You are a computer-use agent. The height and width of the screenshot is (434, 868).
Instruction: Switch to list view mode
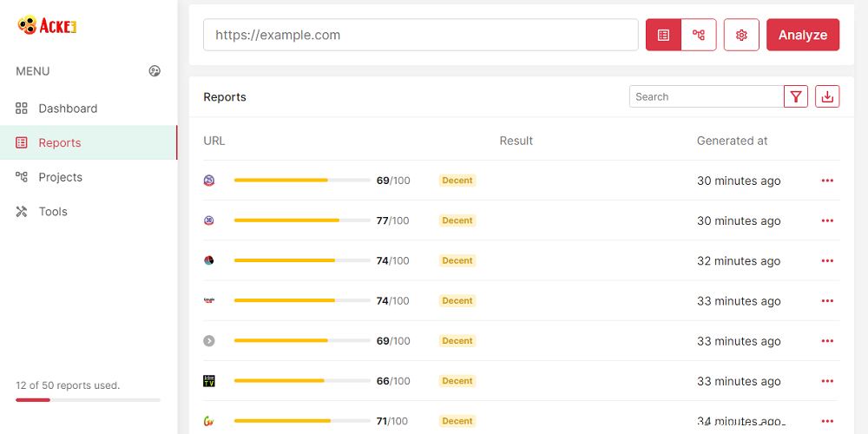pos(664,35)
